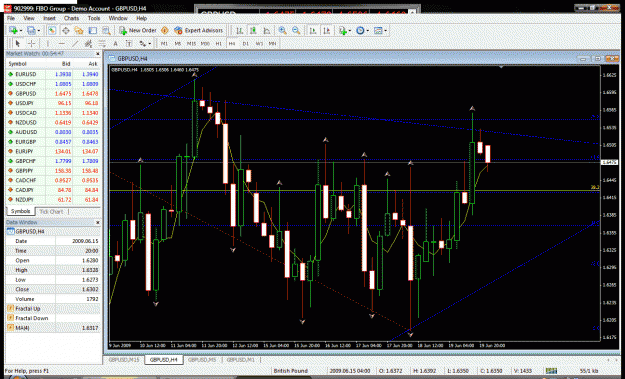Close the Data Window panel
The height and width of the screenshot is (379, 625).
pyautogui.click(x=98, y=222)
